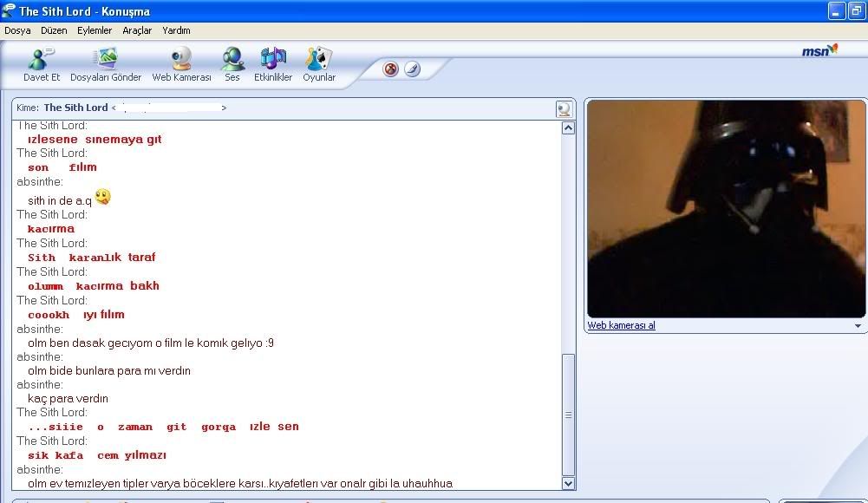Open the Yardım menu
This screenshot has height=503, width=868.
[x=177, y=30]
